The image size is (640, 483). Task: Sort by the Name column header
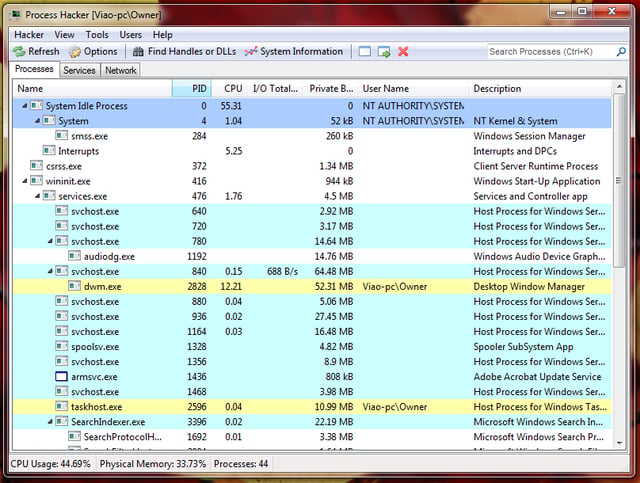(93, 89)
